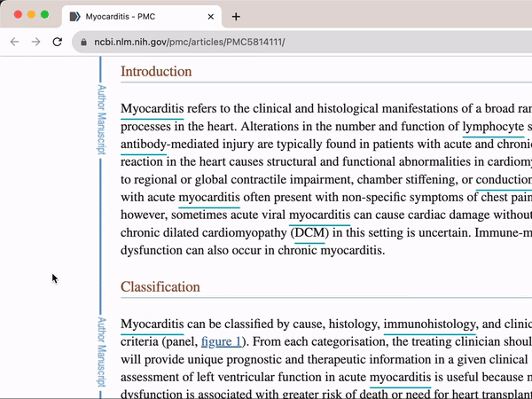Click the words 'chronic dilated cardiomyopathy'

pyautogui.click(x=204, y=232)
